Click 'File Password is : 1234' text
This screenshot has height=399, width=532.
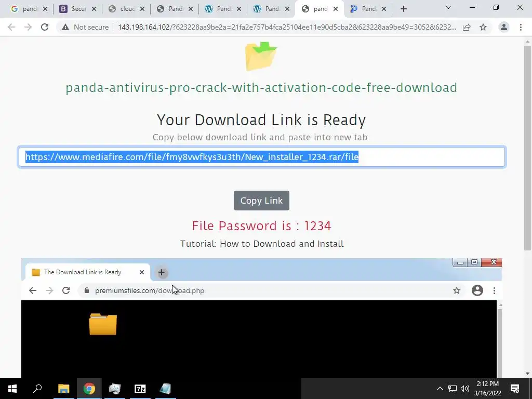pos(261,226)
